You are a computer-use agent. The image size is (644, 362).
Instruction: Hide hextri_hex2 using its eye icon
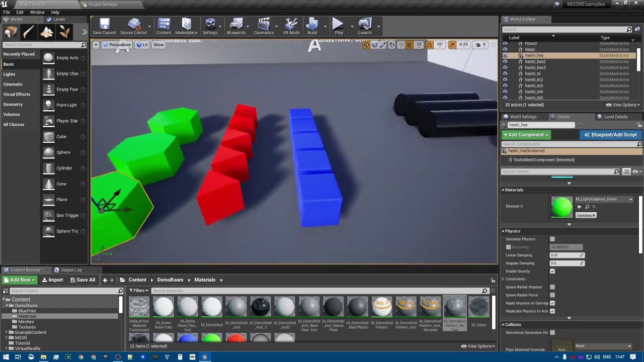[505, 61]
